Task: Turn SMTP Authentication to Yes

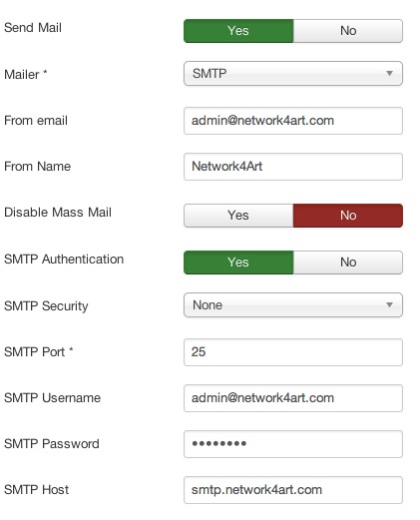Action: tap(238, 262)
